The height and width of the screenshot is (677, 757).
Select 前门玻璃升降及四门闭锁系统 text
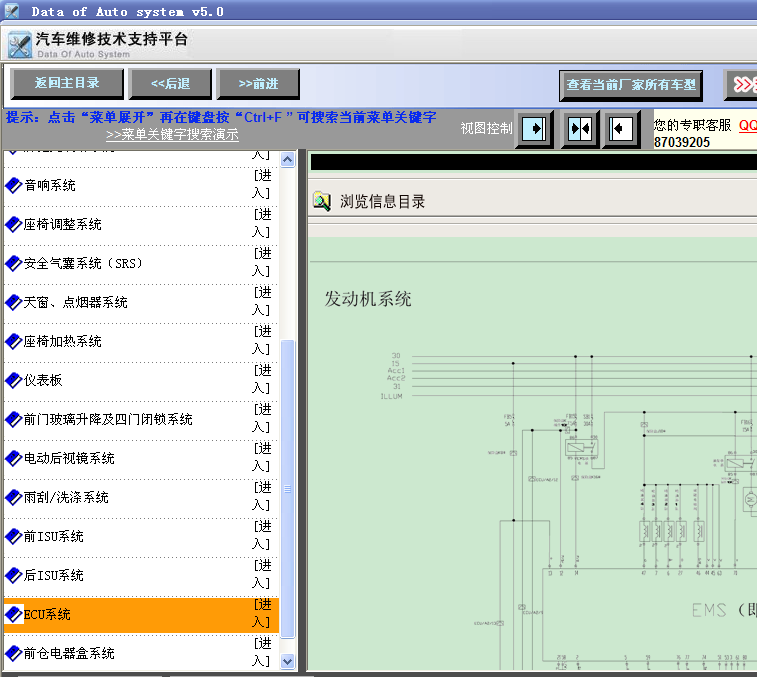pyautogui.click(x=108, y=420)
